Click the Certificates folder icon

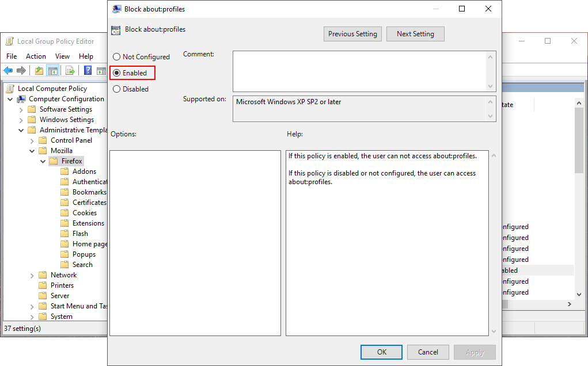pos(65,203)
